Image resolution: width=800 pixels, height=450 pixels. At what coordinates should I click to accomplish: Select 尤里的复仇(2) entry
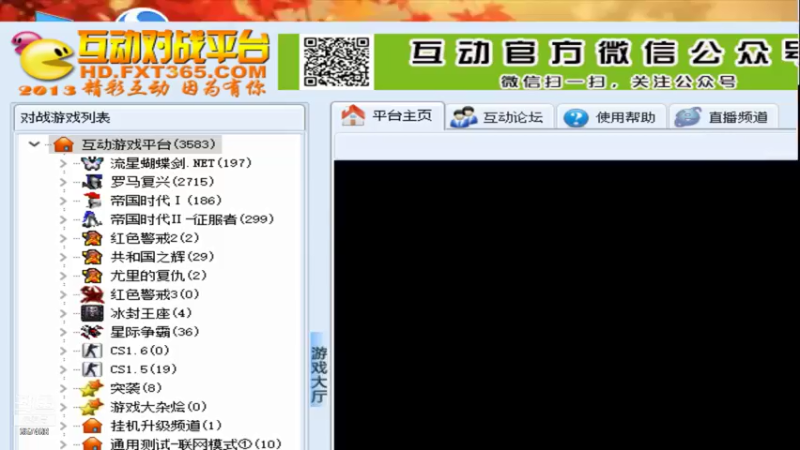158,276
